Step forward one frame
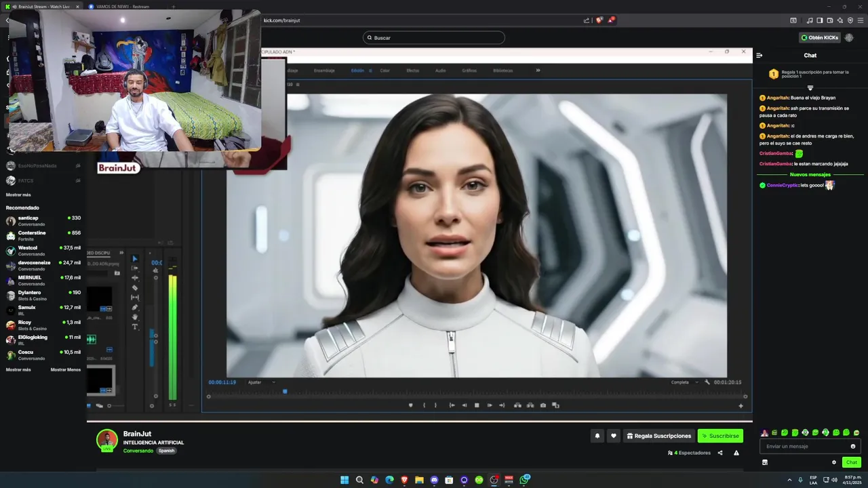 [x=490, y=405]
